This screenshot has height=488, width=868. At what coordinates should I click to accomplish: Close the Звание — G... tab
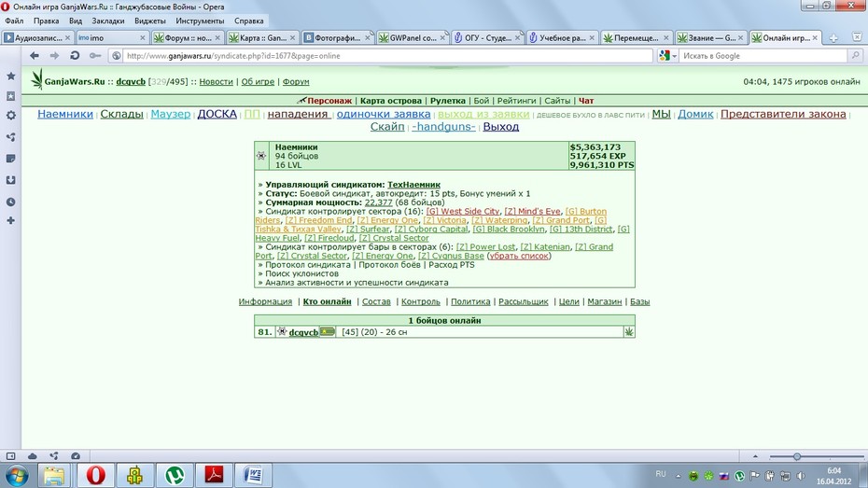pos(740,37)
